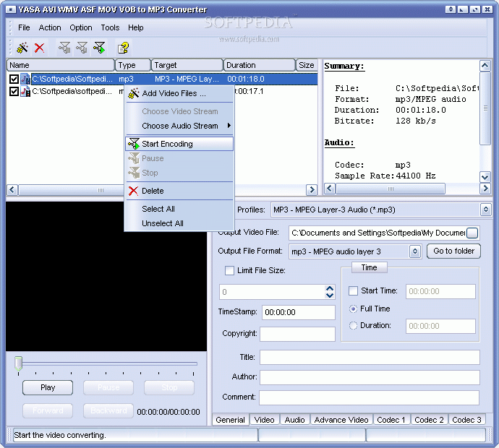Select the Duration radio button
This screenshot has height=448, width=499.
coord(353,326)
